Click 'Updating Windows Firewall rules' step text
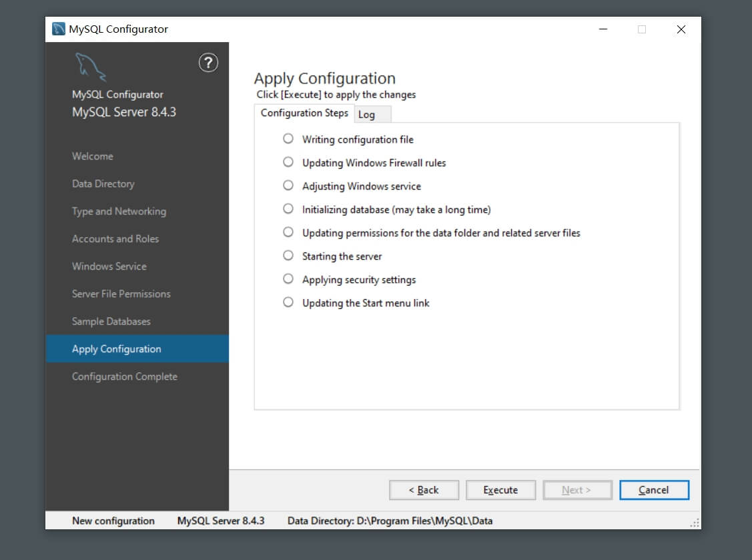 click(x=374, y=163)
